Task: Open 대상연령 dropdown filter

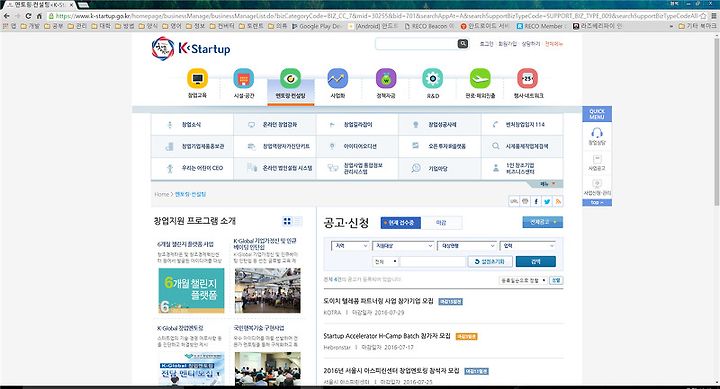Action: [467, 246]
